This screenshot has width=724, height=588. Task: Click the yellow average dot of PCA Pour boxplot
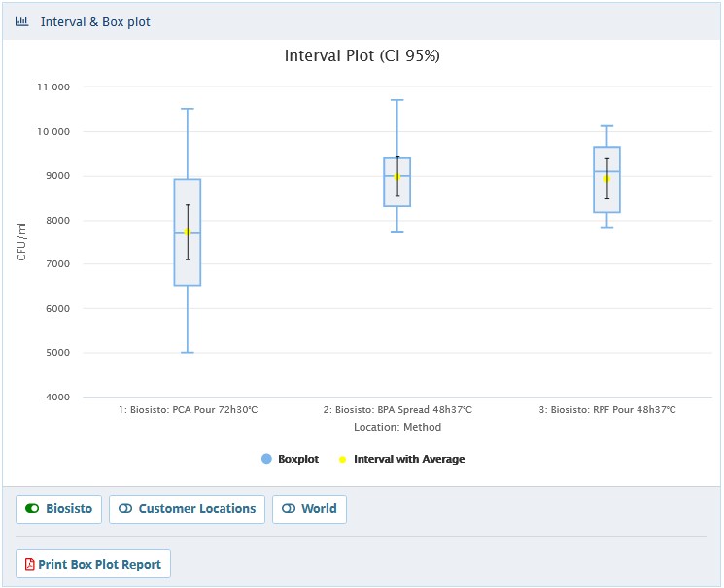[x=188, y=232]
